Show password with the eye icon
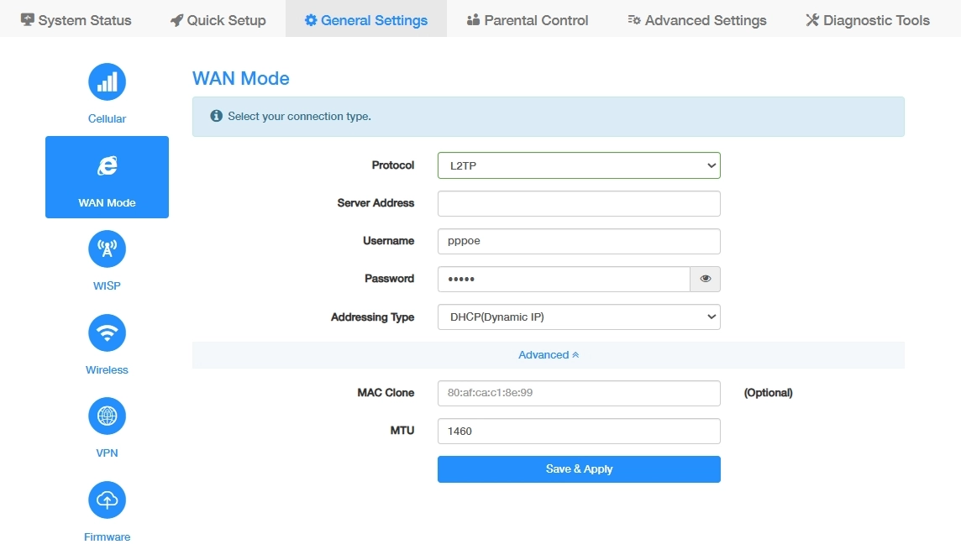This screenshot has width=961, height=560. [705, 279]
